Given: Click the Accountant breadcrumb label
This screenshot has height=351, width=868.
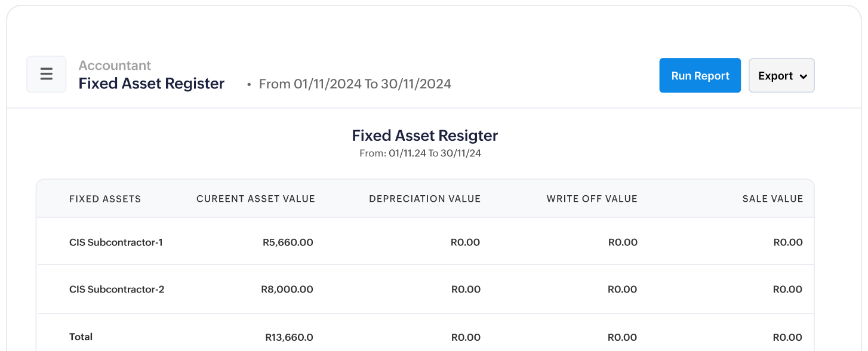Looking at the screenshot, I should pos(115,66).
